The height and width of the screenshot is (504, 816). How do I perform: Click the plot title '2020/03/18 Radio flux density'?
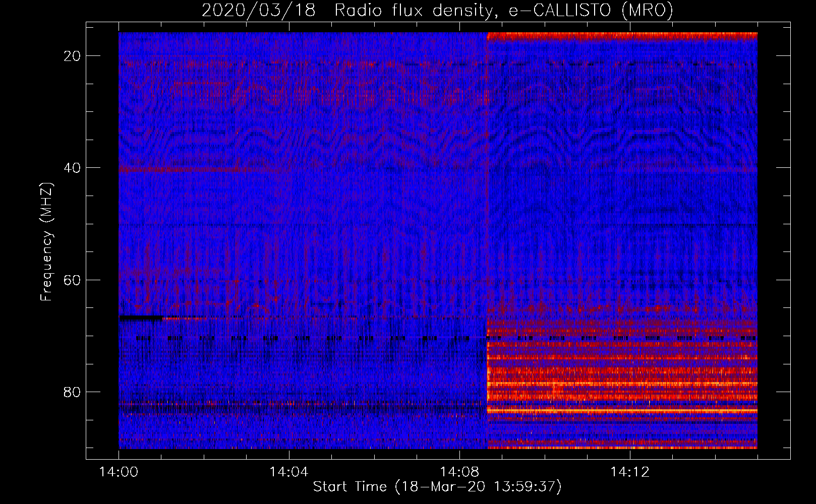[x=437, y=10]
